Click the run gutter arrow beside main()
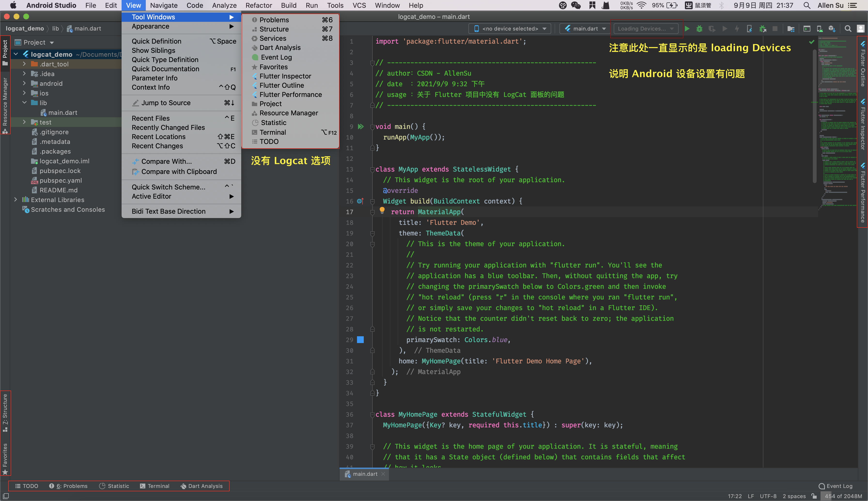This screenshot has width=868, height=501. [x=360, y=127]
